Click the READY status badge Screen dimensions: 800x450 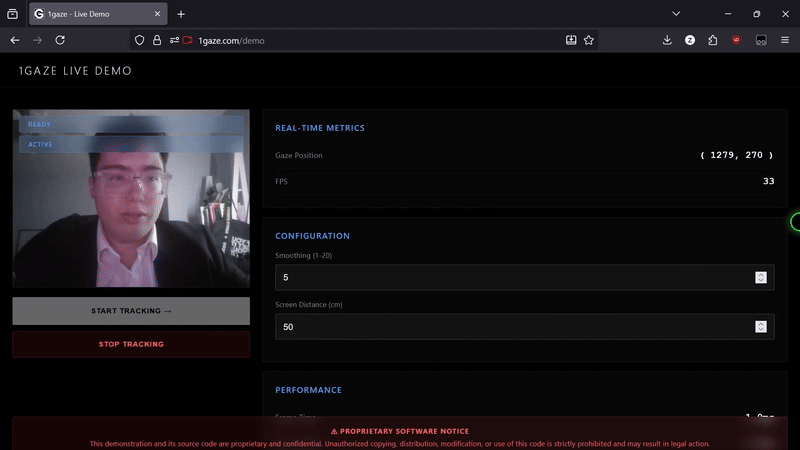(131, 124)
